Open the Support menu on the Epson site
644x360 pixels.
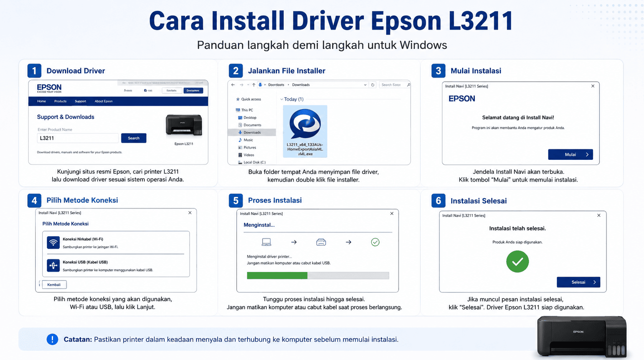click(81, 101)
